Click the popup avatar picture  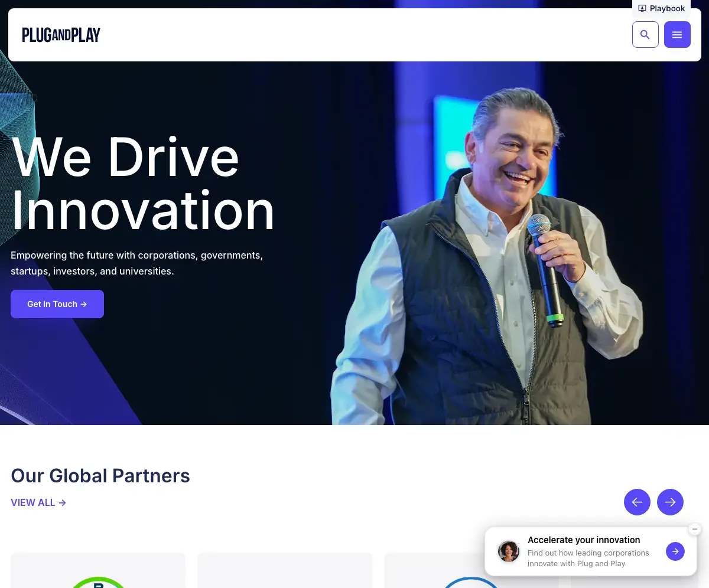[x=509, y=551]
